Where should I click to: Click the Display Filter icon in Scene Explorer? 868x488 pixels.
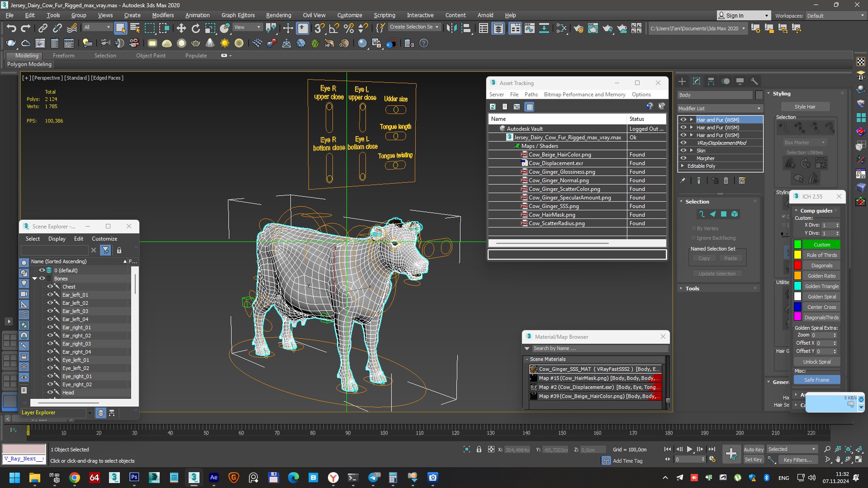tap(105, 250)
